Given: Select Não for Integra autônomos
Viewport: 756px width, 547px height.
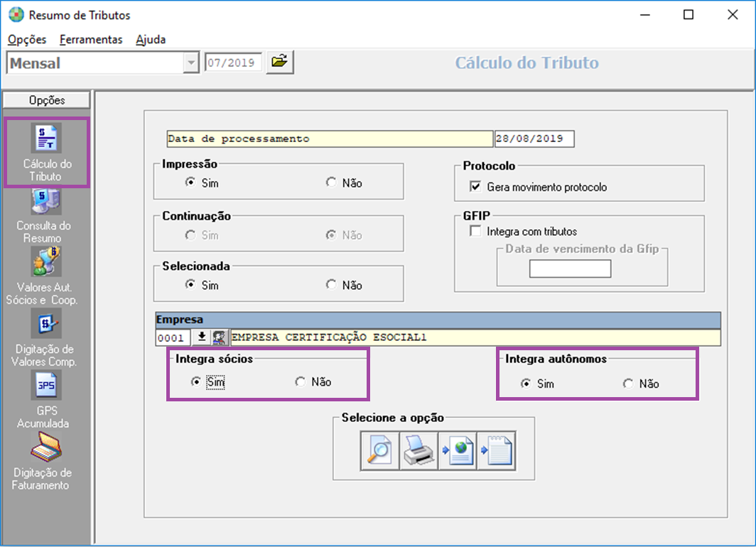Looking at the screenshot, I should click(x=628, y=384).
